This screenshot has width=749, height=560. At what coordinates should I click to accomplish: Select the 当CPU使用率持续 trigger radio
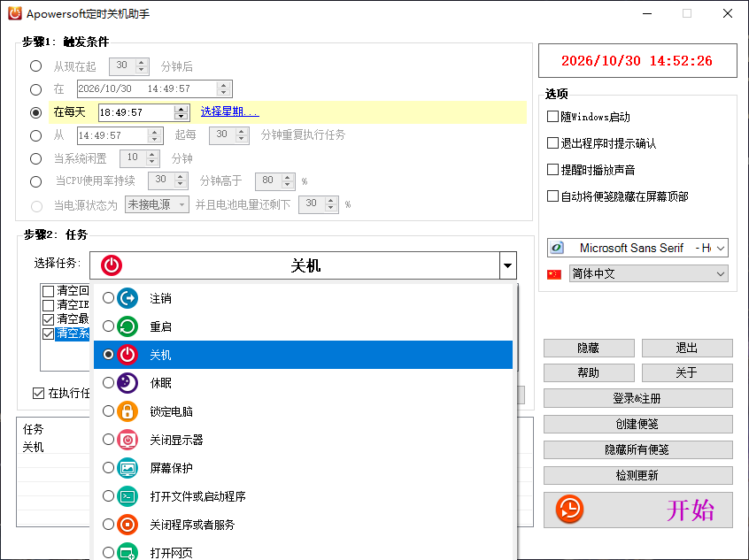(35, 181)
